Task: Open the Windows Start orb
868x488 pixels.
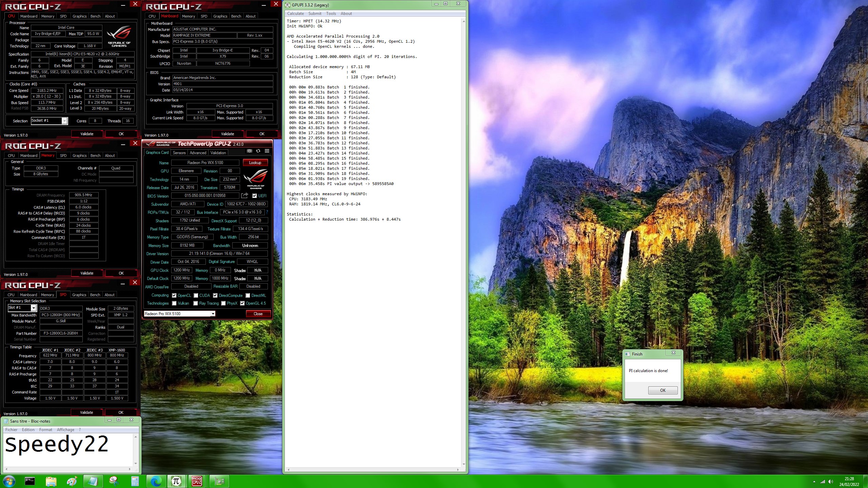Action: click(x=9, y=481)
